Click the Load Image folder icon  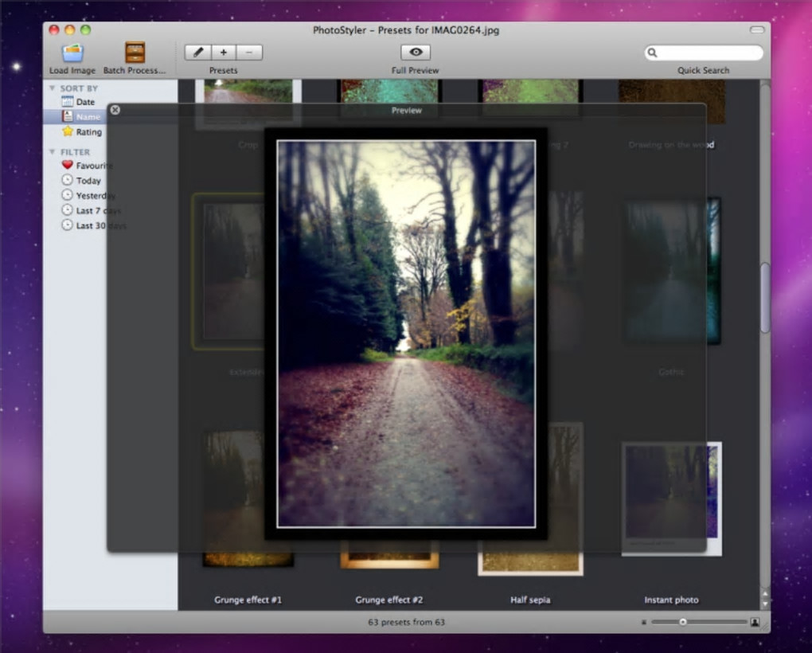point(72,53)
